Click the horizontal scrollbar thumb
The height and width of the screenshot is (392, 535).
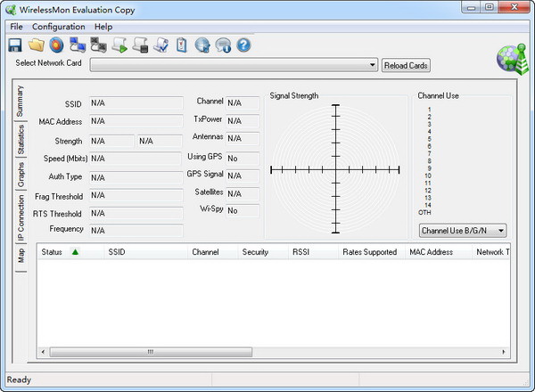click(x=151, y=352)
